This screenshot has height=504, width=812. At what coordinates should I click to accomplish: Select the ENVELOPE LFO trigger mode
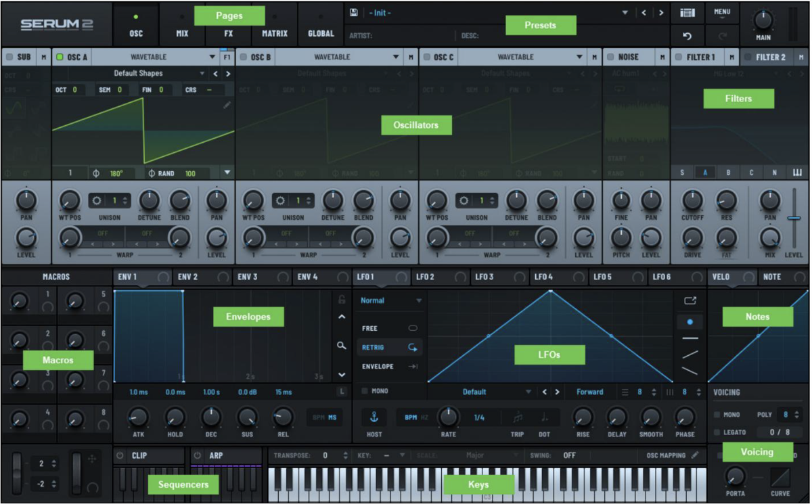coord(389,366)
